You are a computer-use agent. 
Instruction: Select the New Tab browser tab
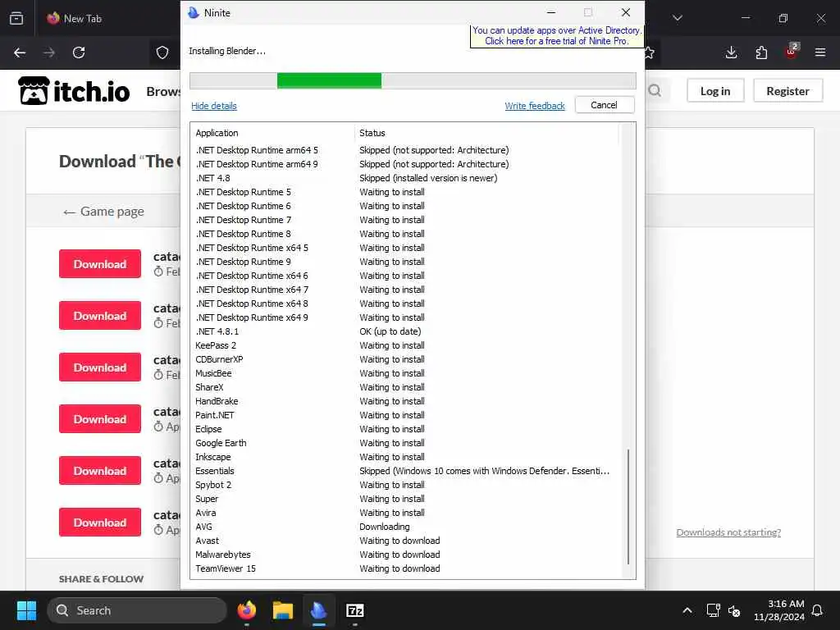pos(81,18)
